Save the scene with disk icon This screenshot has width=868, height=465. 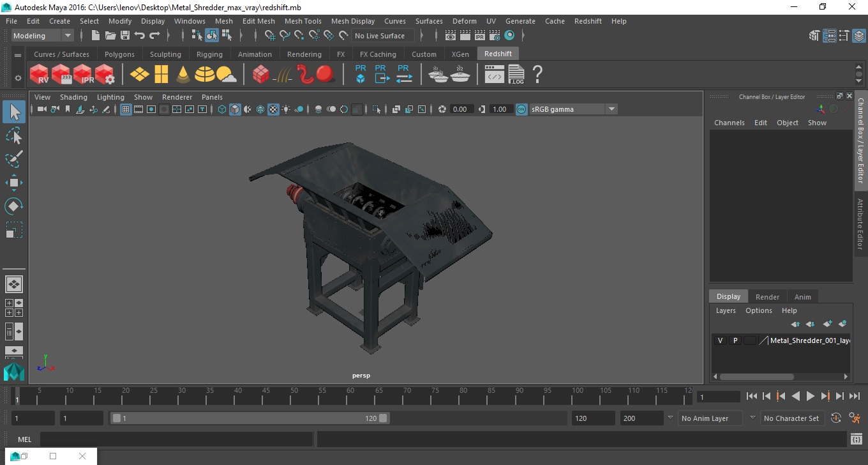point(125,36)
